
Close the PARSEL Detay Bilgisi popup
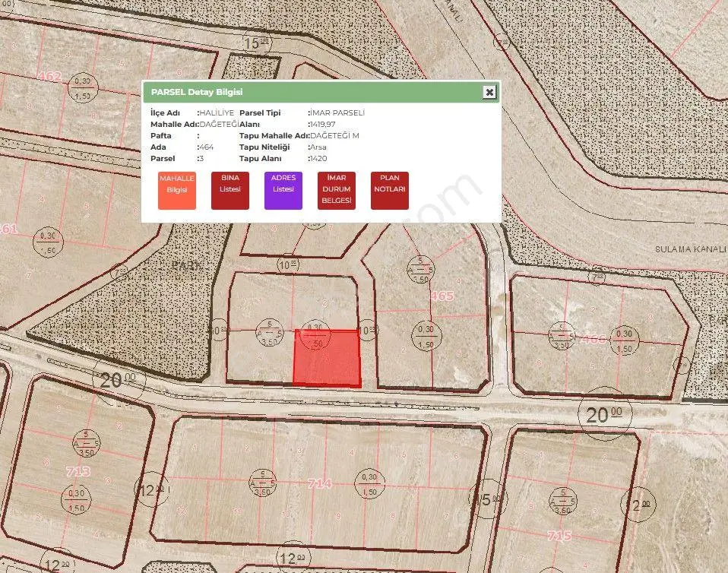point(489,92)
